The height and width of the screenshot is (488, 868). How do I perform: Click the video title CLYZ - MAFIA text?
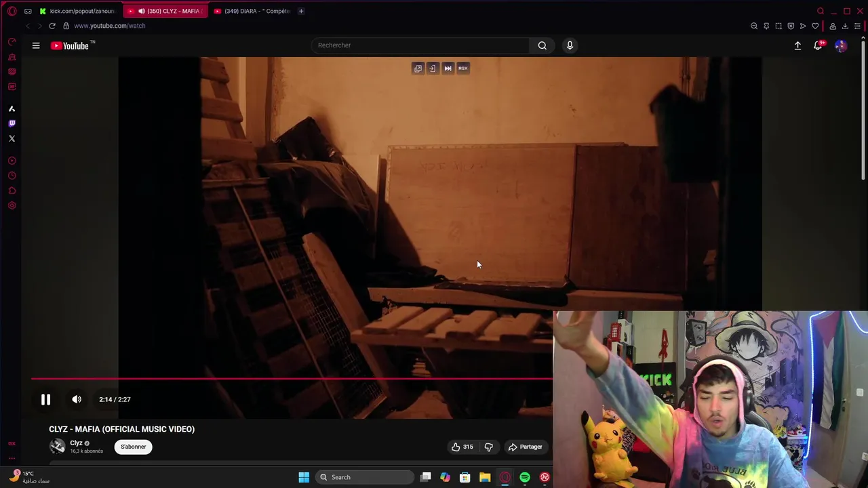click(121, 429)
